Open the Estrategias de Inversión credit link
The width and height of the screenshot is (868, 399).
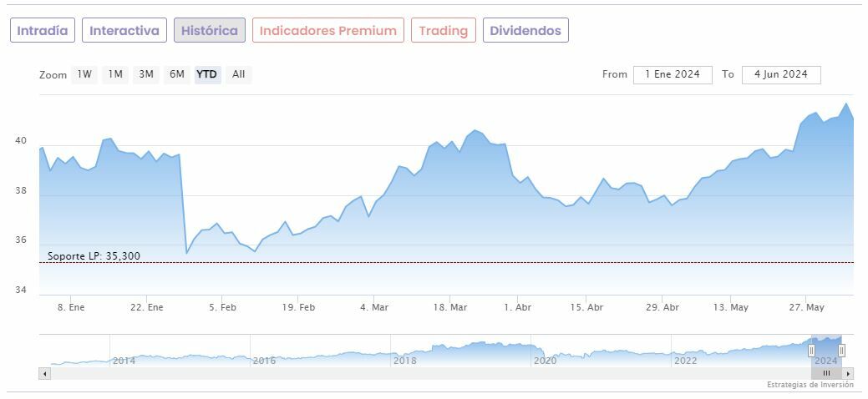click(x=810, y=385)
